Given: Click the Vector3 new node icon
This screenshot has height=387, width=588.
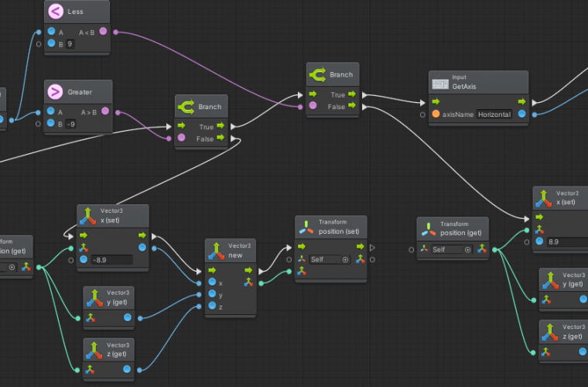Looking at the screenshot, I should pos(217,251).
